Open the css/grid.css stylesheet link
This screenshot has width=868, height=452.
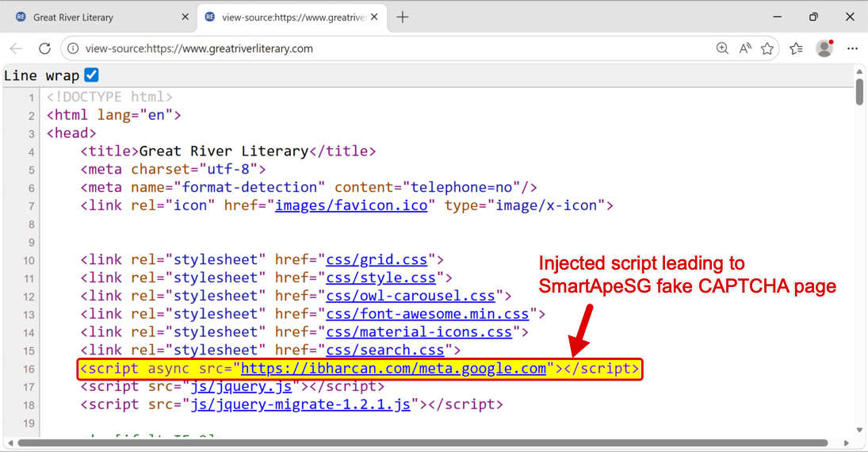(377, 260)
